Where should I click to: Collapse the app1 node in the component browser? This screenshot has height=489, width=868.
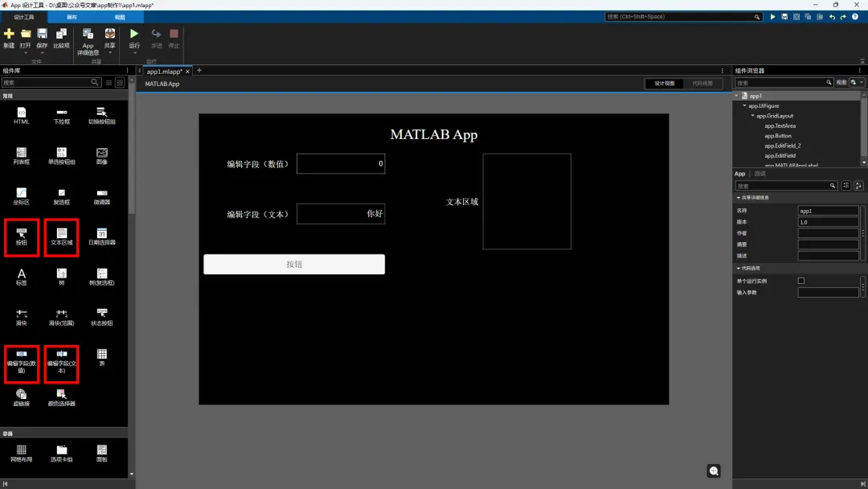(x=737, y=96)
